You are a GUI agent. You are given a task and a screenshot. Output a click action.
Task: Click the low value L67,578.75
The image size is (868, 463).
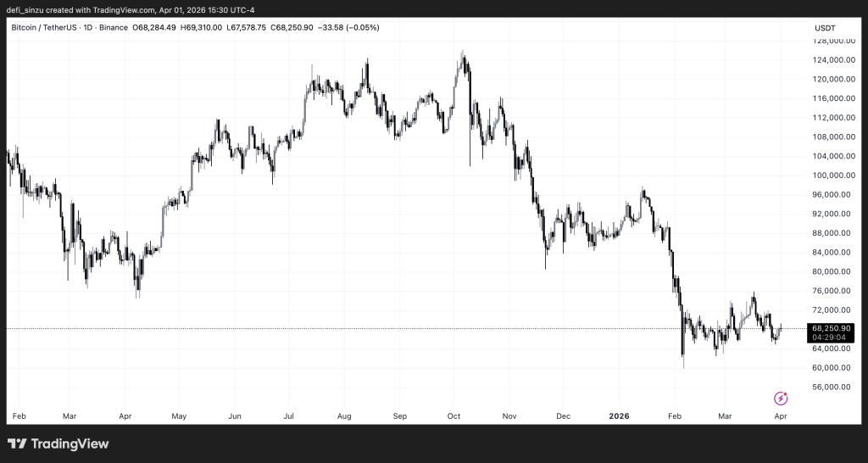click(247, 28)
